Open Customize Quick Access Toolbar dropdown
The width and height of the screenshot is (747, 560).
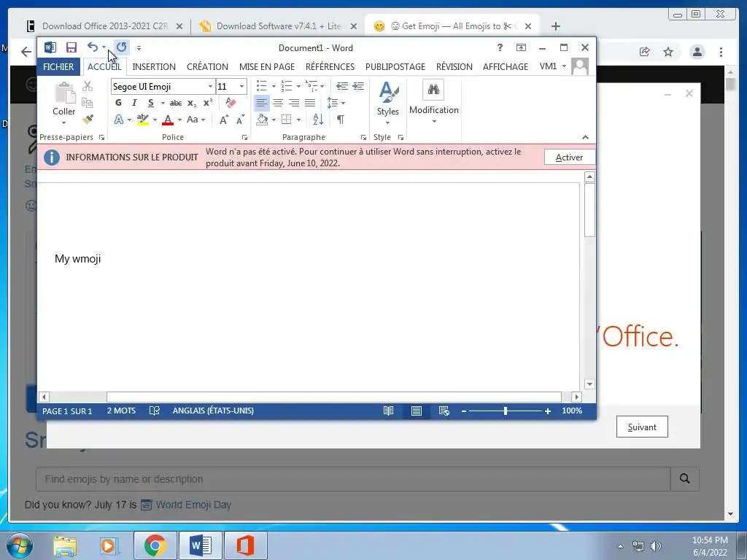click(139, 47)
